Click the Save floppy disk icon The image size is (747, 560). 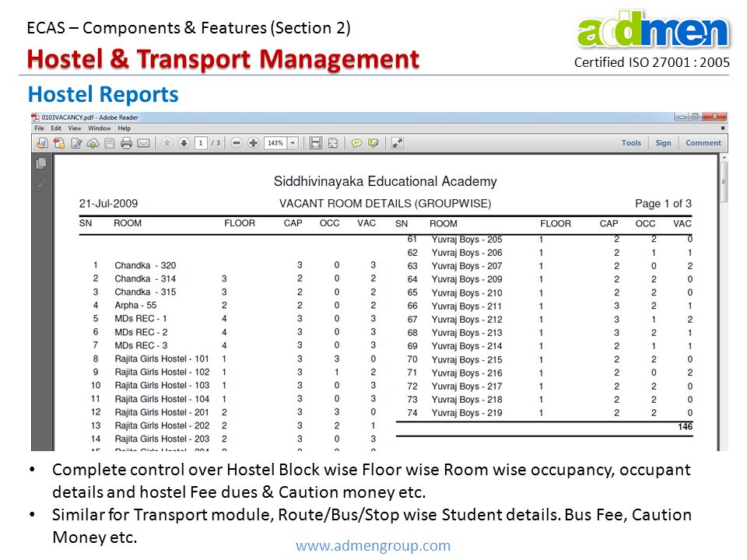110,143
